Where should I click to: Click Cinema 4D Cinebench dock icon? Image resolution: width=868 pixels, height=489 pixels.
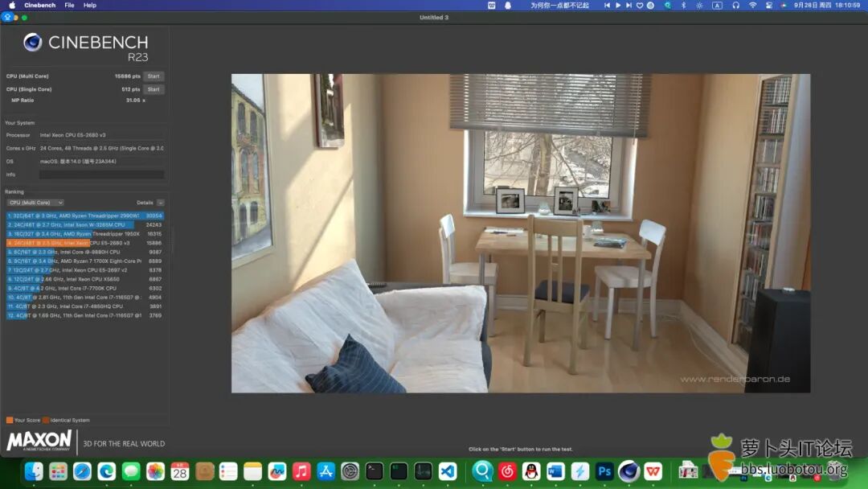pyautogui.click(x=629, y=471)
